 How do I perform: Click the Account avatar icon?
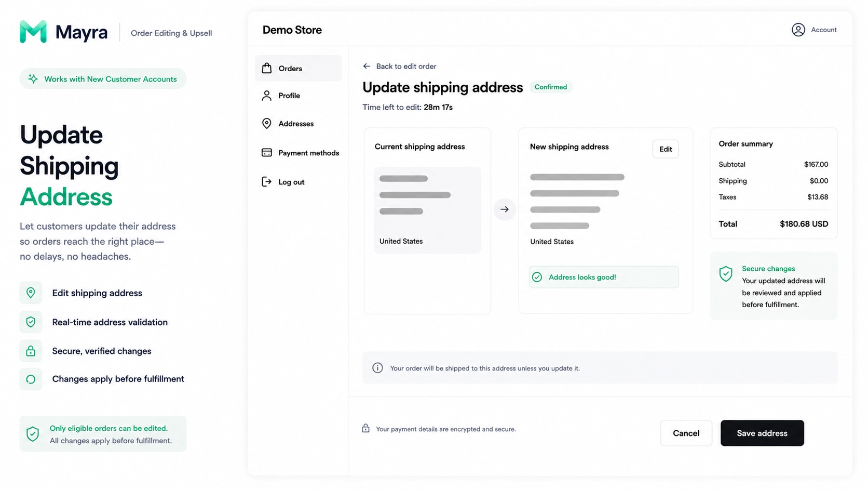coord(798,30)
